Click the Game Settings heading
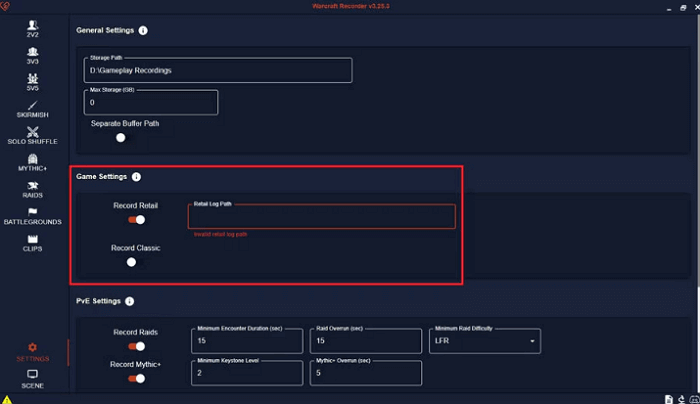 (101, 177)
